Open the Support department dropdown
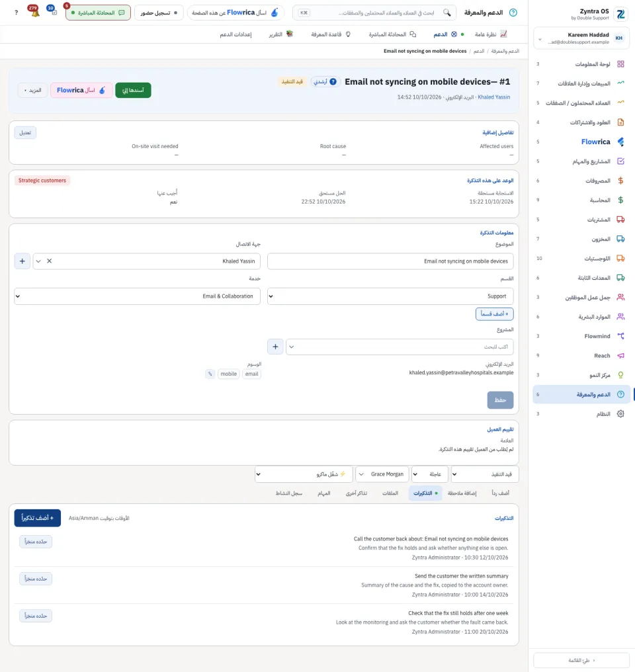Image resolution: width=635 pixels, height=672 pixels. (390, 296)
